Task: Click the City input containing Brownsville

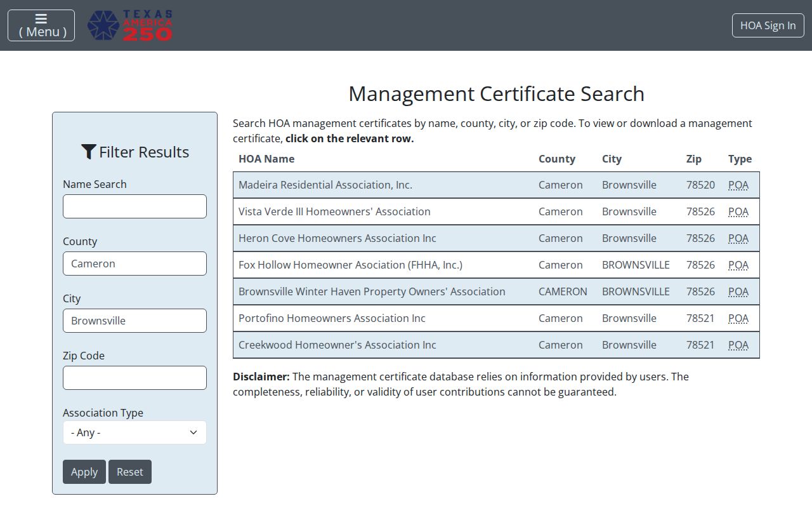Action: pos(134,321)
